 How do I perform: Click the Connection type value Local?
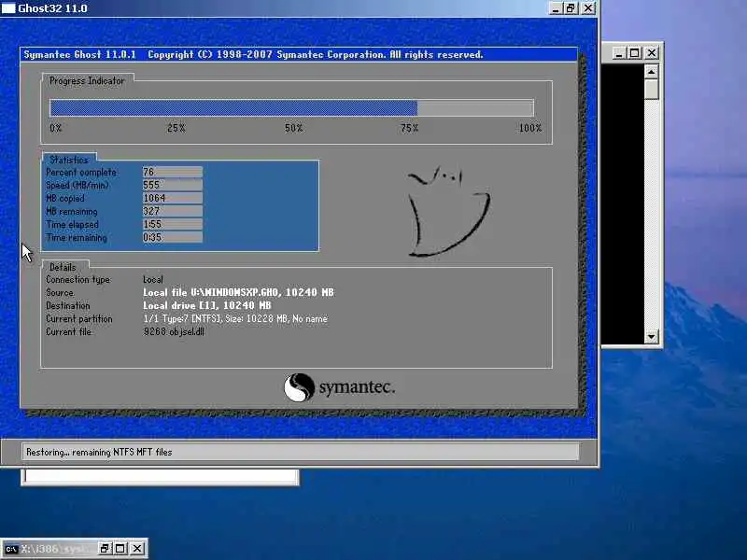[153, 279]
